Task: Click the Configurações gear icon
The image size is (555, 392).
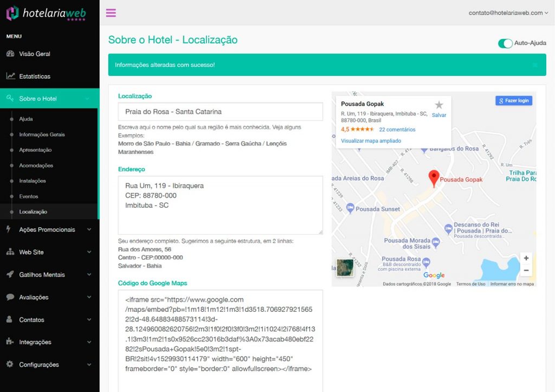Action: point(10,364)
